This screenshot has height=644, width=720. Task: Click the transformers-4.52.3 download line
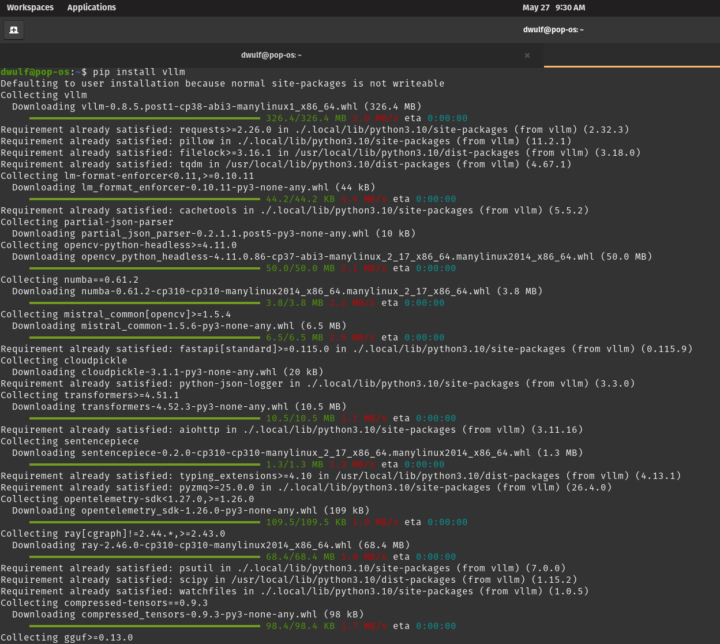179,407
